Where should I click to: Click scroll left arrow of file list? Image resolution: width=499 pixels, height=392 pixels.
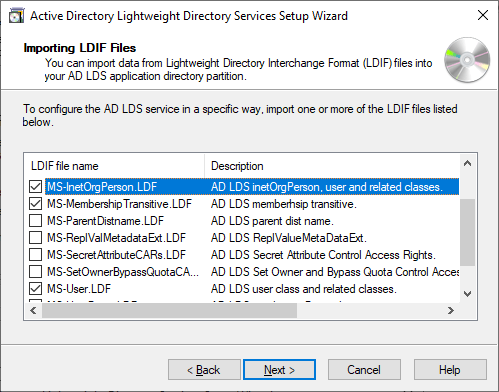point(33,311)
